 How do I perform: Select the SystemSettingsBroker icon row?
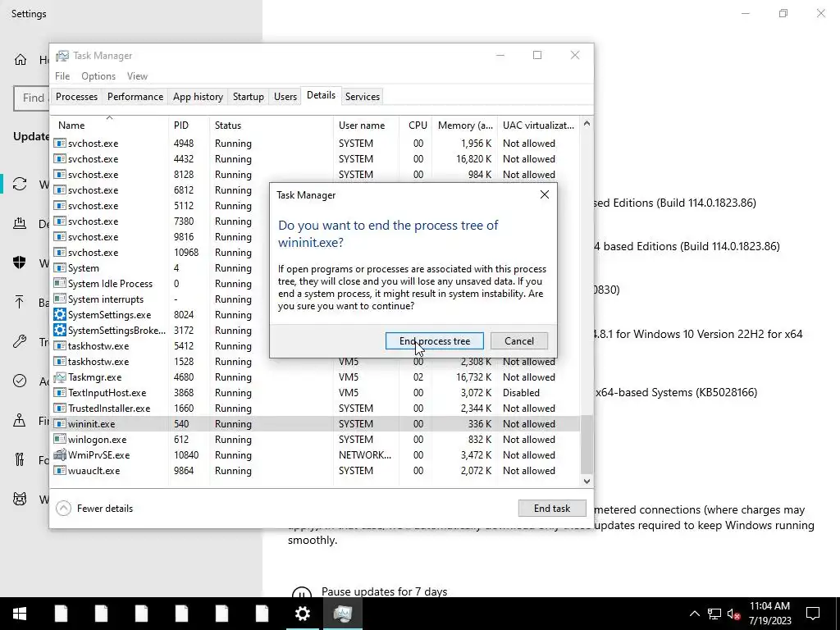59,330
